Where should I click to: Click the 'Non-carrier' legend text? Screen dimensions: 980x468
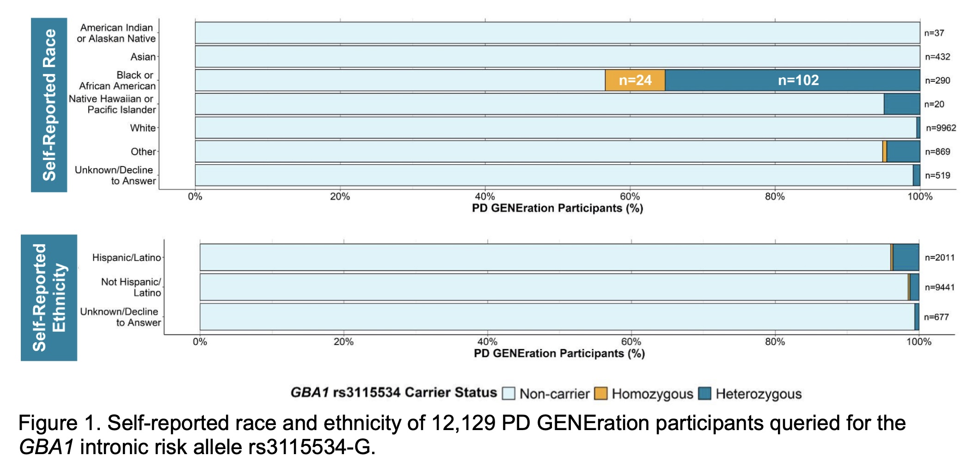tap(555, 394)
